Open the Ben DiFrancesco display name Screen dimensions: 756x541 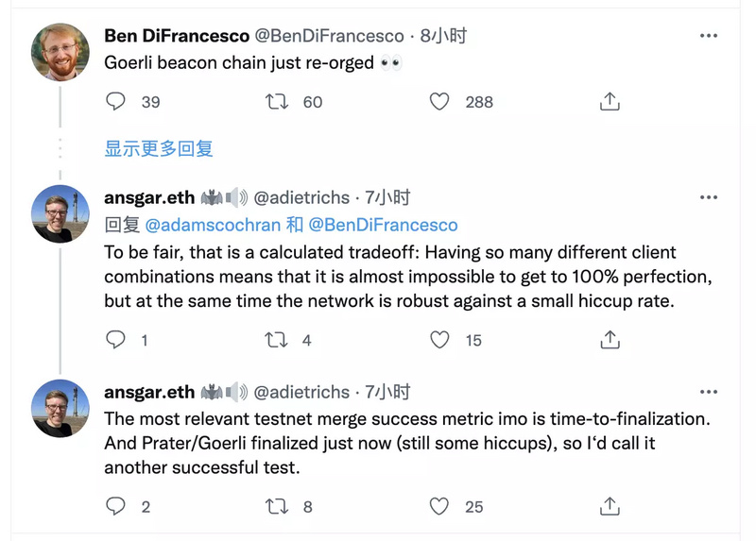pyautogui.click(x=176, y=36)
